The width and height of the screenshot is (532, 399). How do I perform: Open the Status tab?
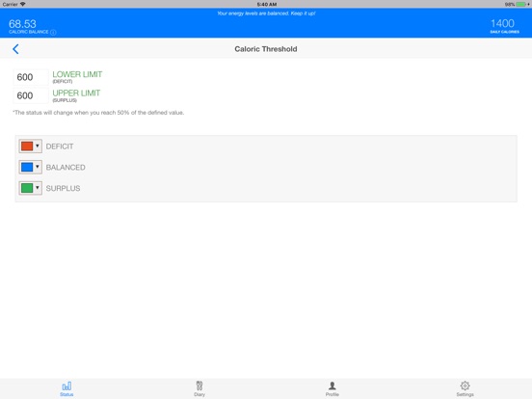click(x=66, y=388)
